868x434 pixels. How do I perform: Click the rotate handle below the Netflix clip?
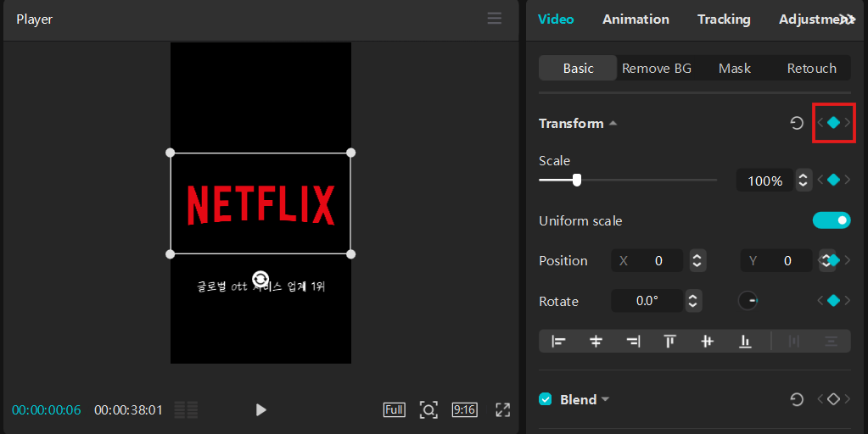click(x=260, y=279)
